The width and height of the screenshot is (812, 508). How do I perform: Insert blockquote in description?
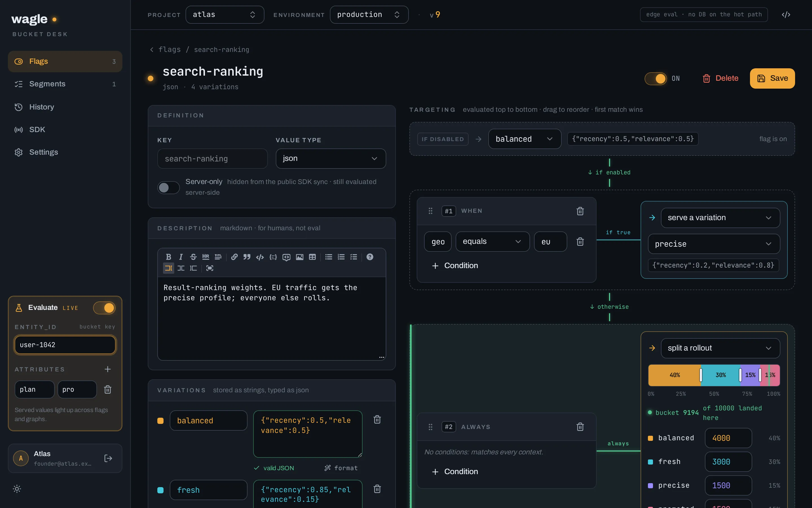pos(247,257)
